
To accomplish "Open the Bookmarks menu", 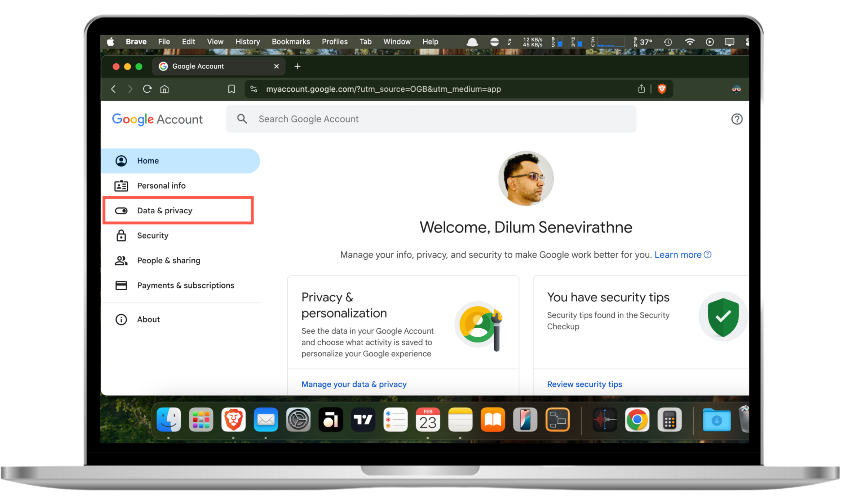I will (291, 41).
